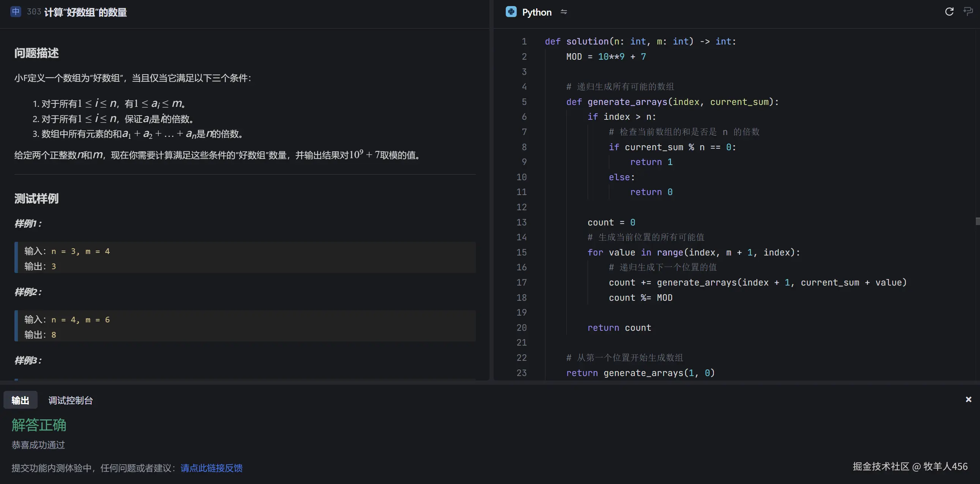980x484 pixels.
Task: Click the Python language logo icon
Action: (x=511, y=12)
